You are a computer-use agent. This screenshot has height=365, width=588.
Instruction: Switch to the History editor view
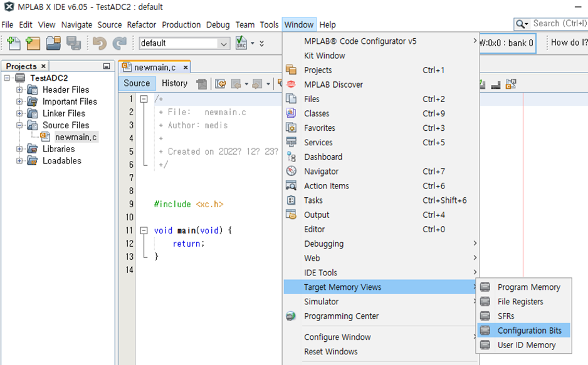(174, 83)
